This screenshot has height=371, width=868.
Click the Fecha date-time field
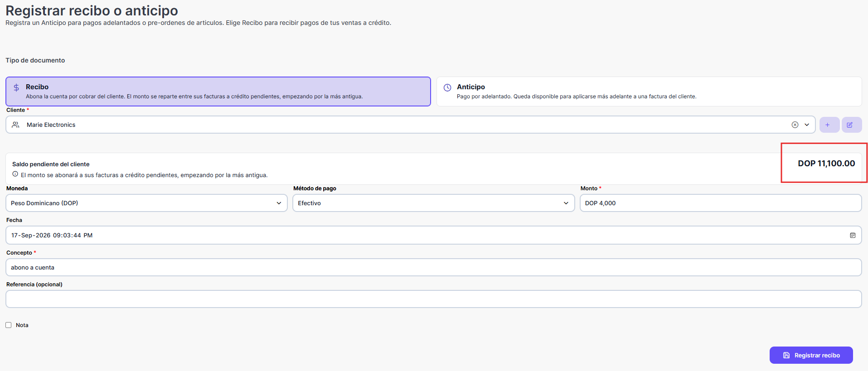point(434,235)
